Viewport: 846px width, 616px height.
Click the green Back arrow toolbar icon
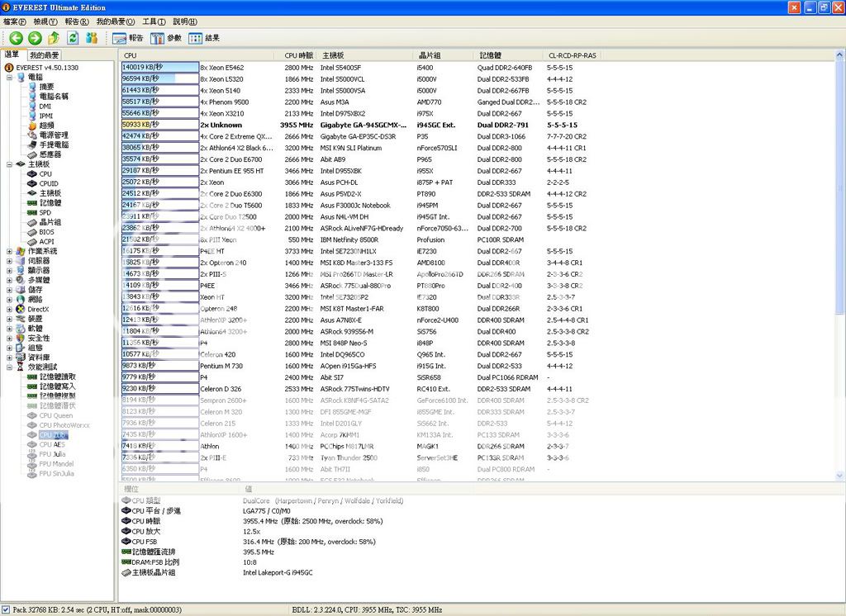click(16, 38)
